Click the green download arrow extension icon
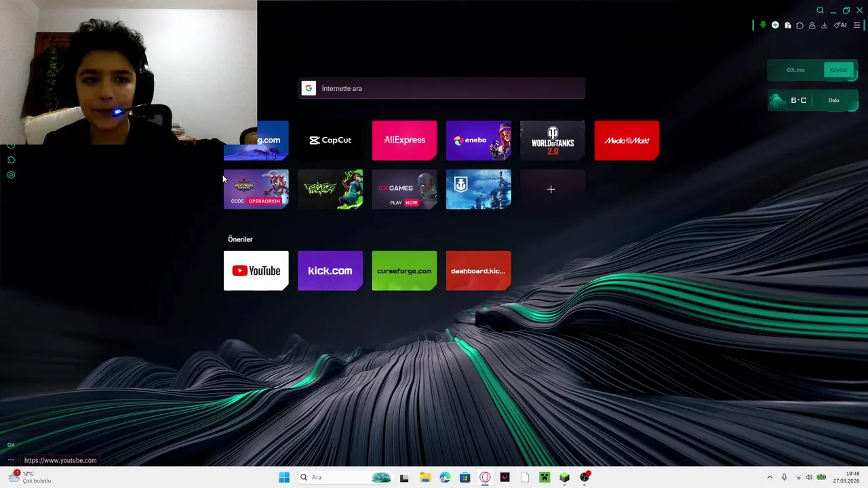Screen dimensions: 868x488 (763, 25)
